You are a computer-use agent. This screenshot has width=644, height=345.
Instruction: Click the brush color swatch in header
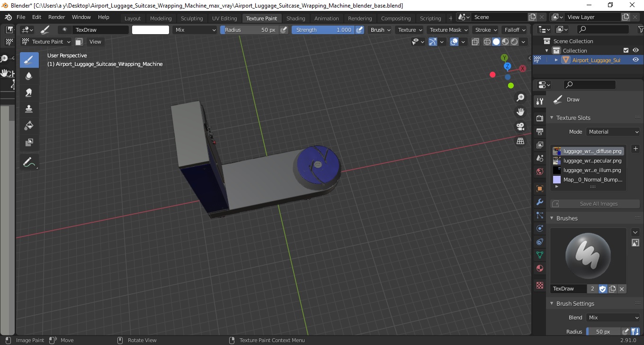coord(151,29)
